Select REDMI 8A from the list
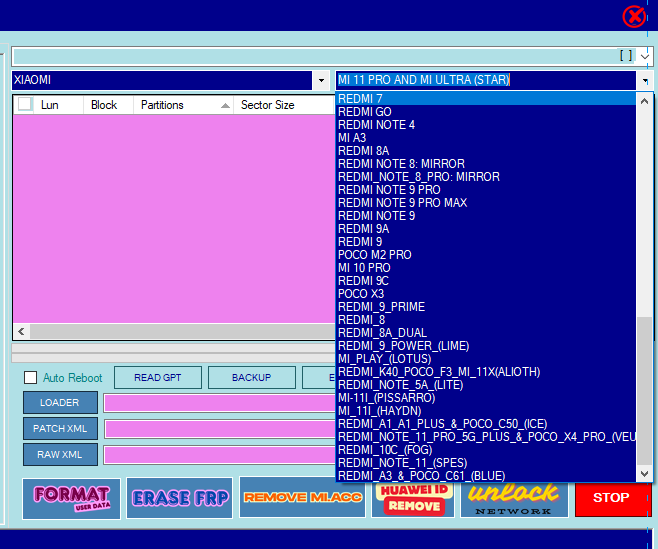 (x=486, y=151)
